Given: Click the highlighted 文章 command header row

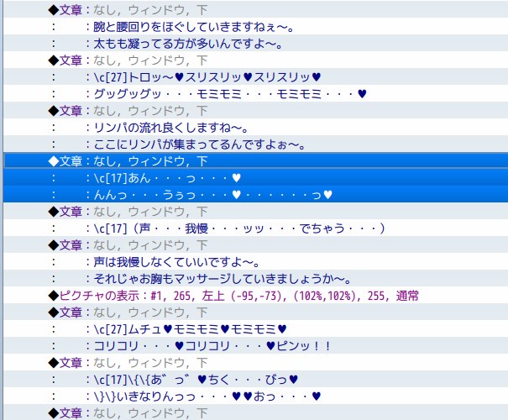Looking at the screenshot, I should pos(126,160).
